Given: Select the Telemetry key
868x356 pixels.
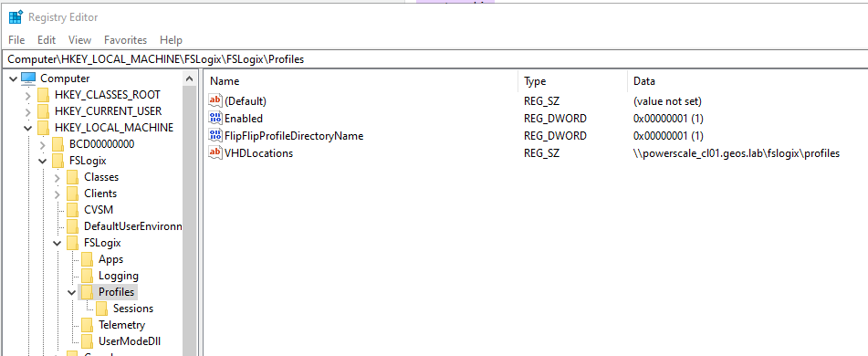Looking at the screenshot, I should tap(121, 325).
